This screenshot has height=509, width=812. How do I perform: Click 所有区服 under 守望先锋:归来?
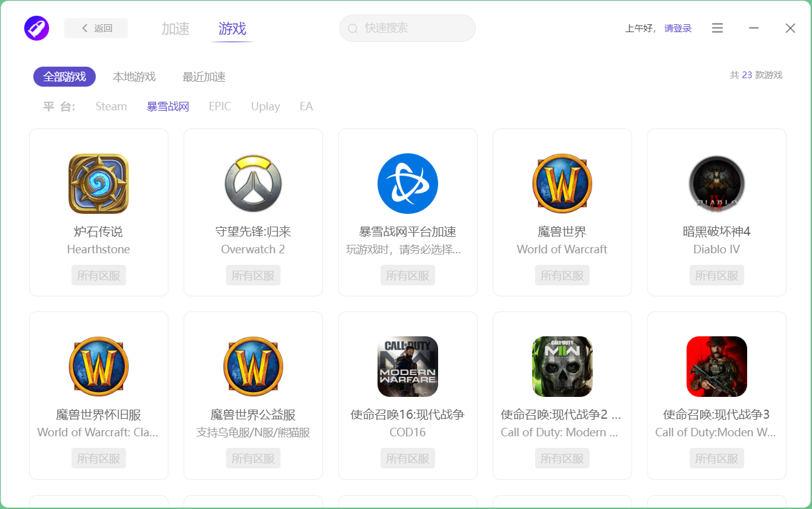tap(253, 275)
